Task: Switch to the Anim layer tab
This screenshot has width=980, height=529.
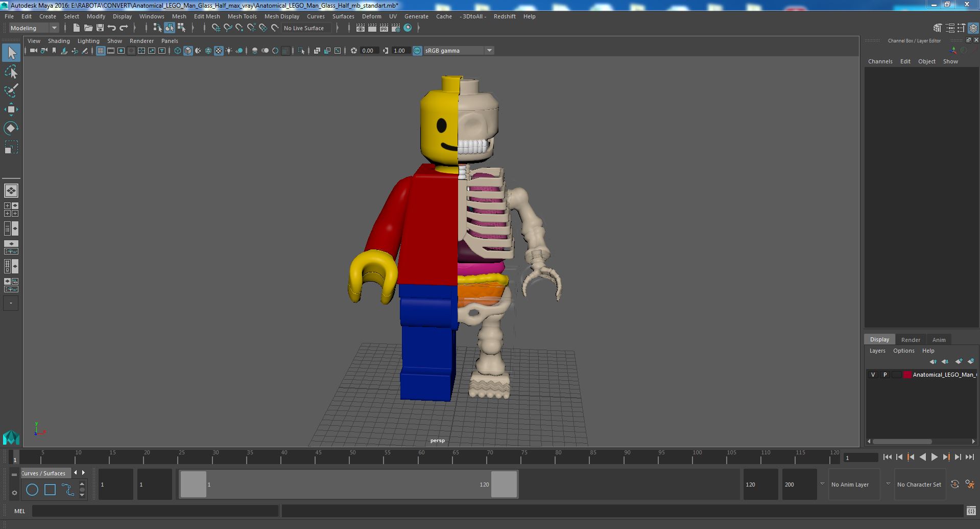Action: coord(939,340)
